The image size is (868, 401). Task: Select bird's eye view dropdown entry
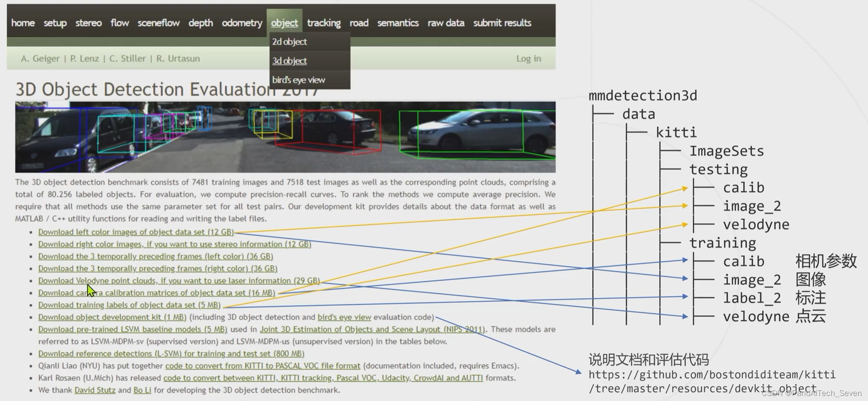[x=298, y=80]
